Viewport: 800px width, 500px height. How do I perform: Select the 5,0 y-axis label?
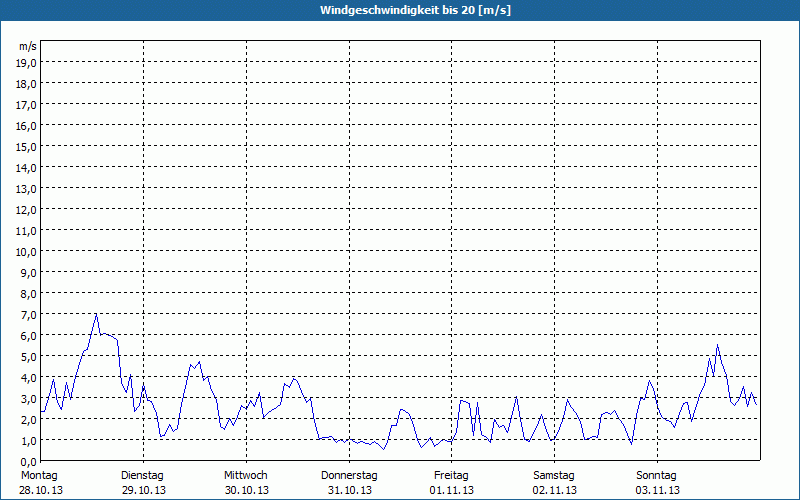tap(29, 357)
